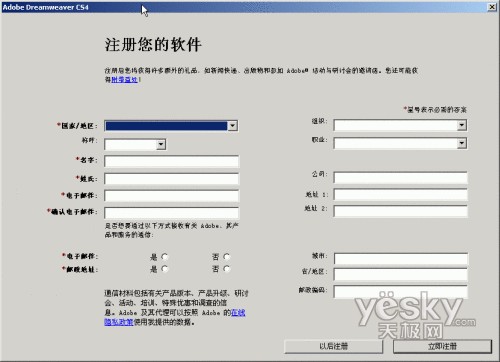The width and height of the screenshot is (500, 362).
Task: Click the 电子邮件 email input field
Action: [x=171, y=196]
